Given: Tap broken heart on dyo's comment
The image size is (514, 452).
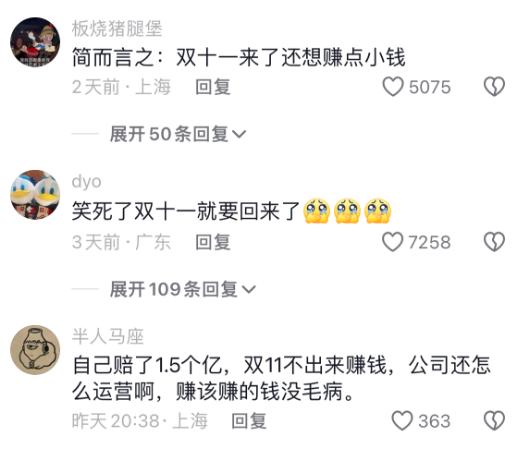Looking at the screenshot, I should point(494,242).
